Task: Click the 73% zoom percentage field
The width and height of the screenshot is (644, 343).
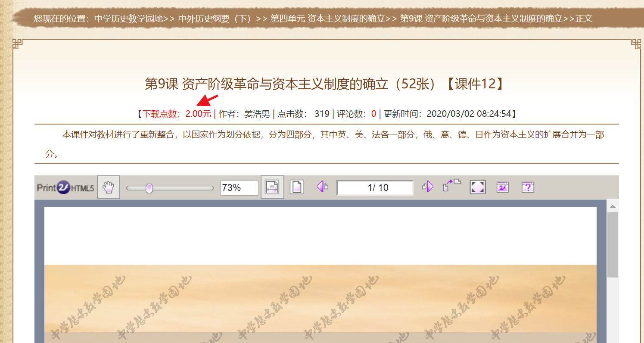Action: [239, 188]
